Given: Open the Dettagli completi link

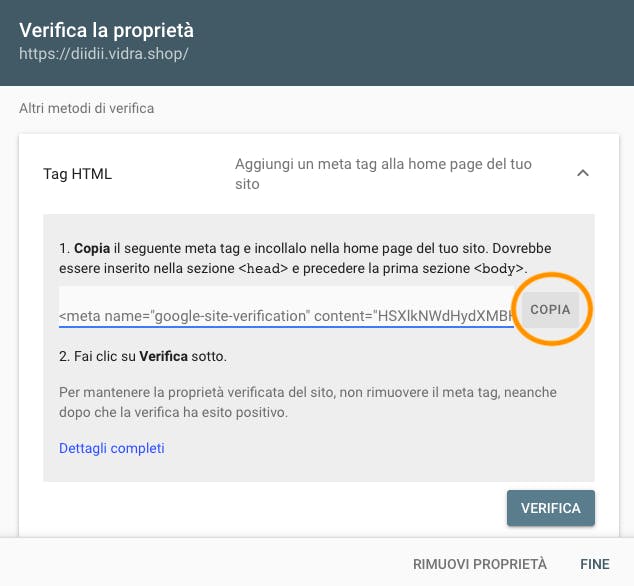Looking at the screenshot, I should tap(112, 448).
